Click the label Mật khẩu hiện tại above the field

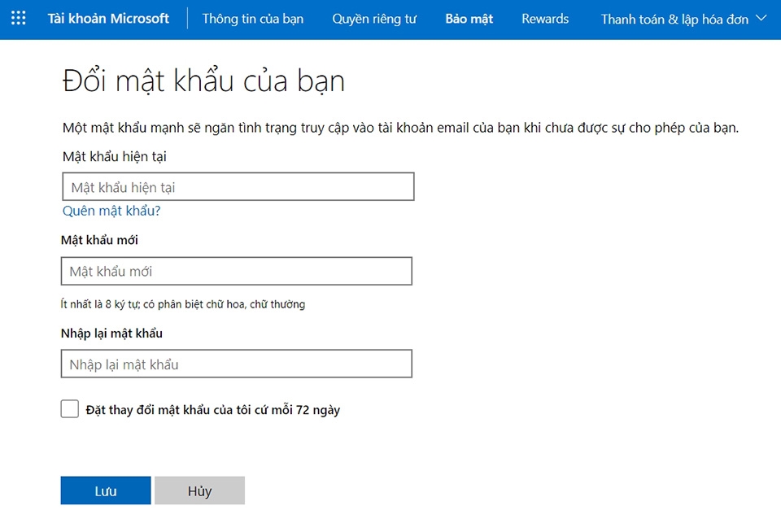pos(114,157)
